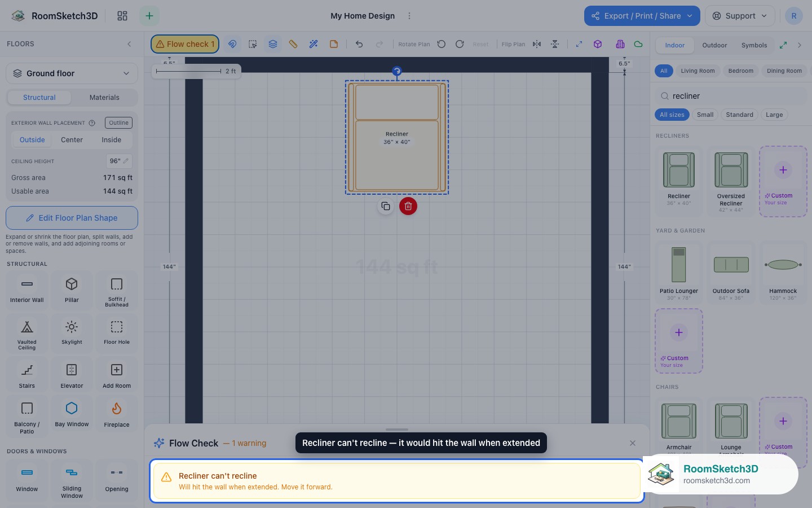The width and height of the screenshot is (812, 508).
Task: Close the Flow Check panel
Action: 633,443
